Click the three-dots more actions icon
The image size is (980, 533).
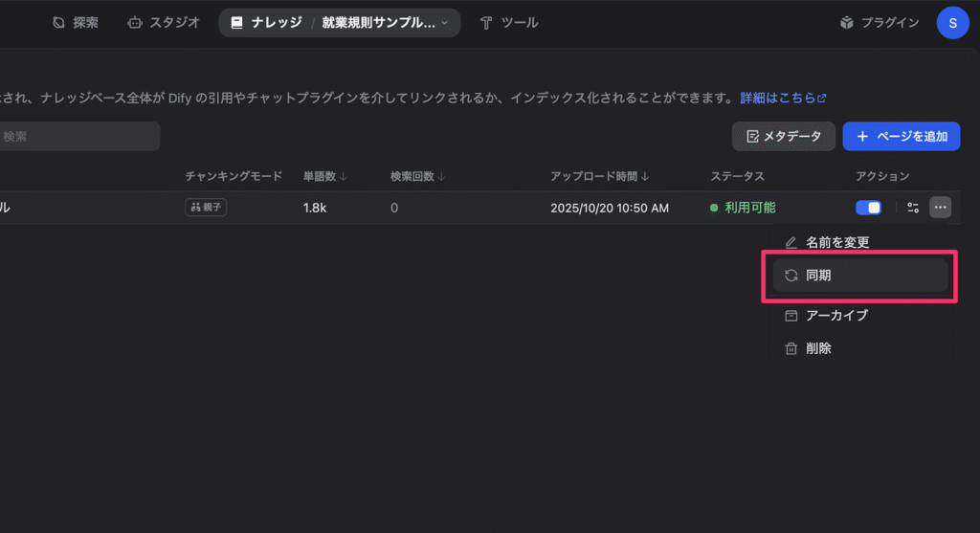(940, 208)
